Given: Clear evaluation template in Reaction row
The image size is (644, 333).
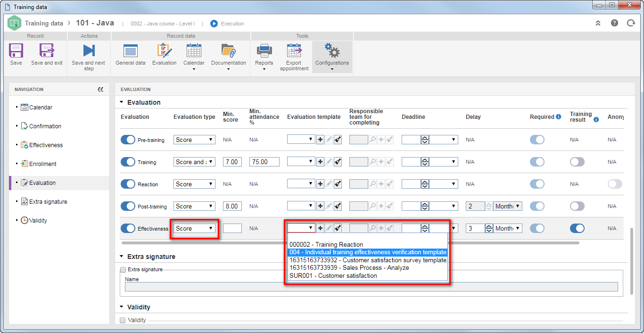Looking at the screenshot, I should pos(338,184).
